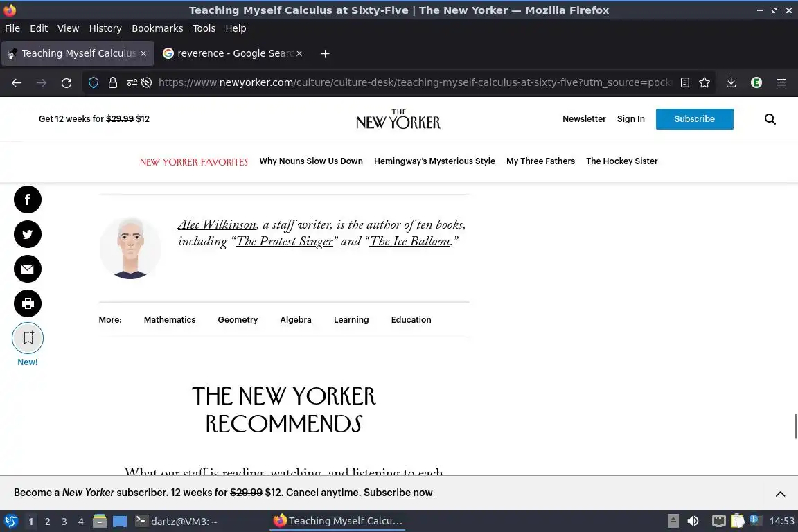Viewport: 798px width, 532px height.
Task: Close the Teaching Myself Calculus tab
Action: [143, 53]
